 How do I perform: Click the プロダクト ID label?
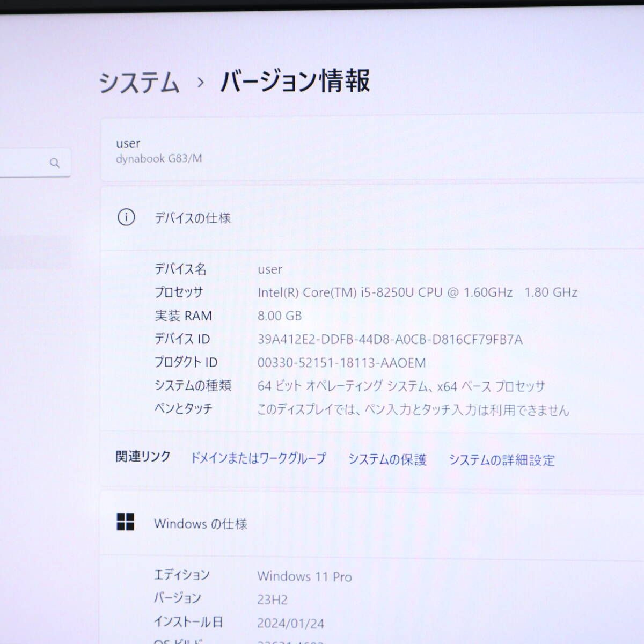(x=186, y=363)
